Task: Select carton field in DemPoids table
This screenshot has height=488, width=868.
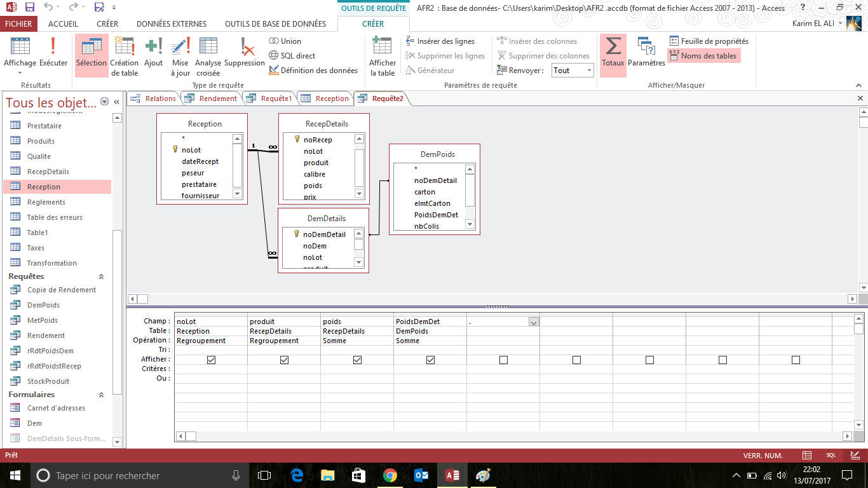Action: [425, 192]
